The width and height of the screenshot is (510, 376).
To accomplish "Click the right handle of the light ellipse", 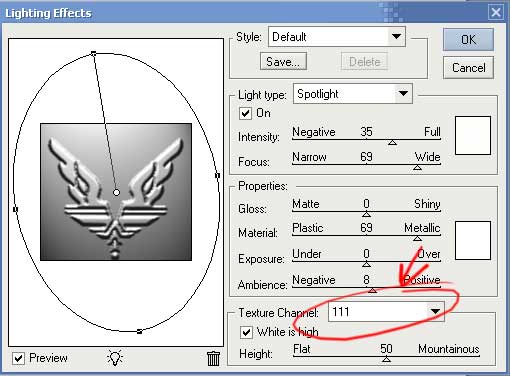I will pyautogui.click(x=217, y=175).
